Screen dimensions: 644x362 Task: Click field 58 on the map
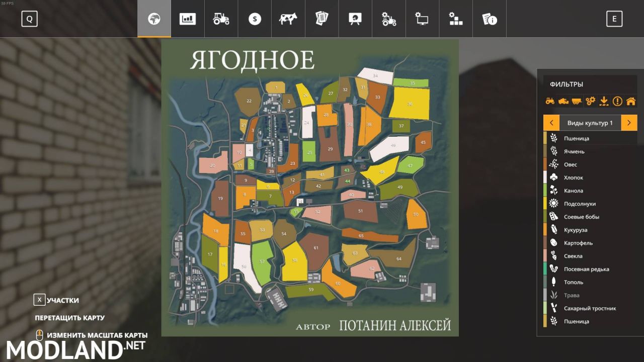[x=294, y=260]
